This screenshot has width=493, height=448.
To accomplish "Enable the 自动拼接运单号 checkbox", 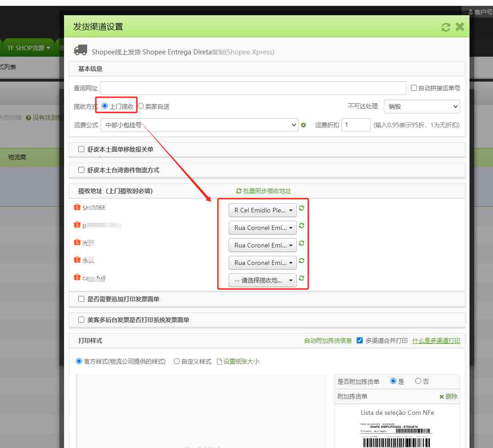I will click(413, 88).
